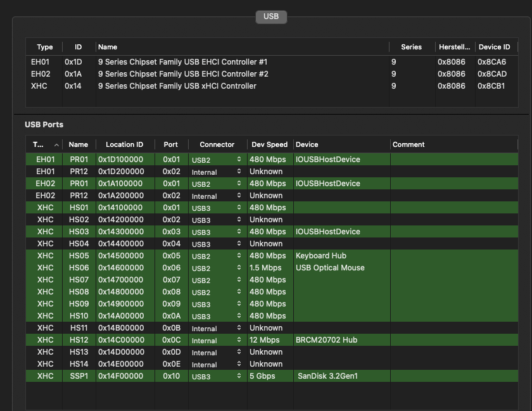Viewport: 532px width, 411px height.
Task: Click the Device ID header in the controllers table
Action: 493,47
